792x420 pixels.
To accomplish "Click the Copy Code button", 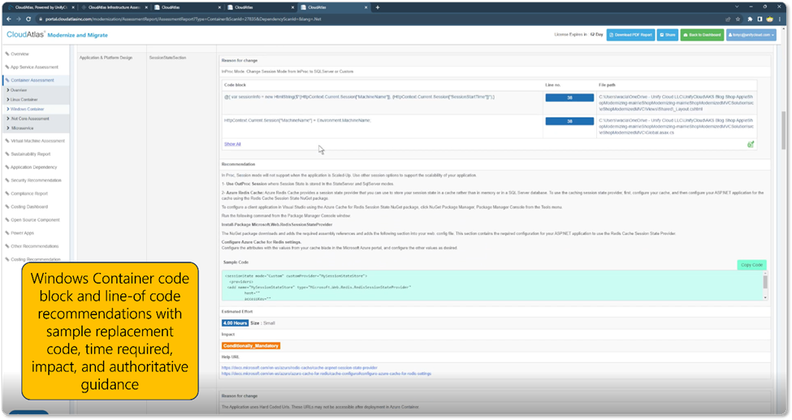I will coord(752,265).
